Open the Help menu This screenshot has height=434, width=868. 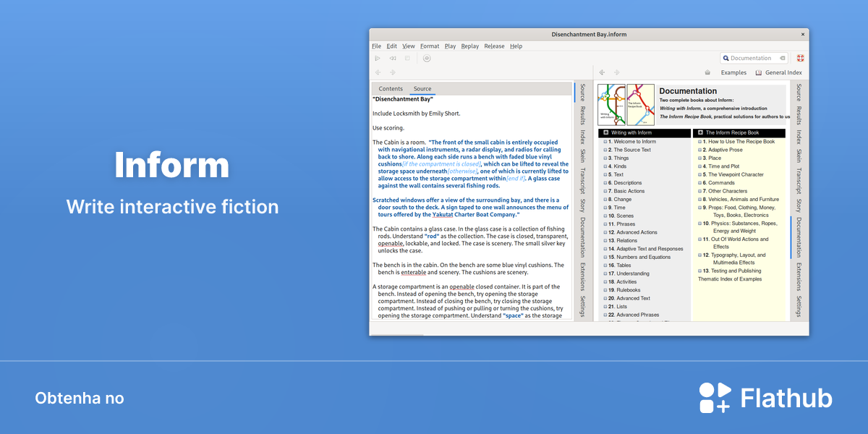tap(516, 46)
